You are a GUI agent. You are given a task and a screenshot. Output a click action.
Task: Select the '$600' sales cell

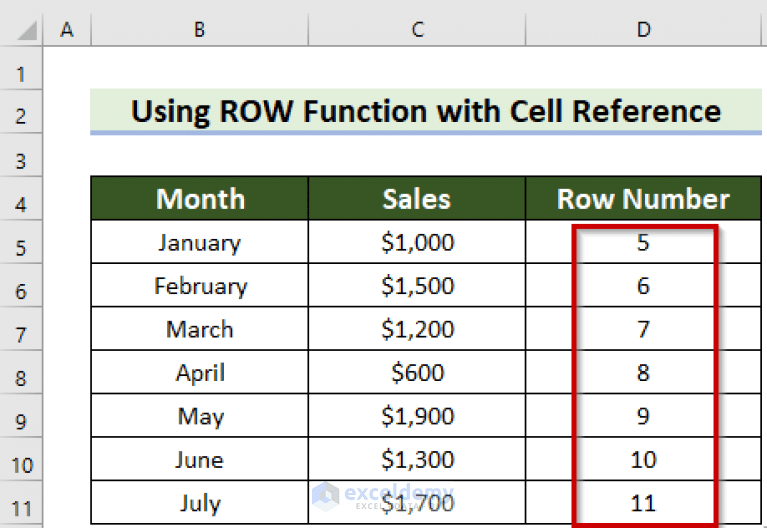(x=417, y=372)
